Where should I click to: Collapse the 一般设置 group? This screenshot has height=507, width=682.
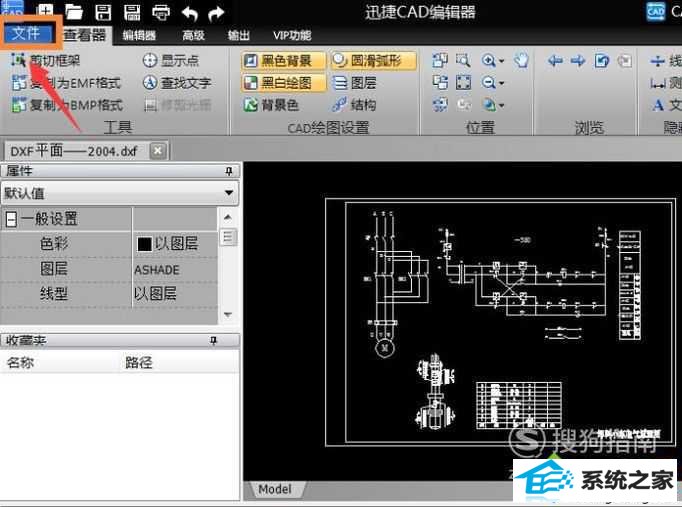coord(11,219)
